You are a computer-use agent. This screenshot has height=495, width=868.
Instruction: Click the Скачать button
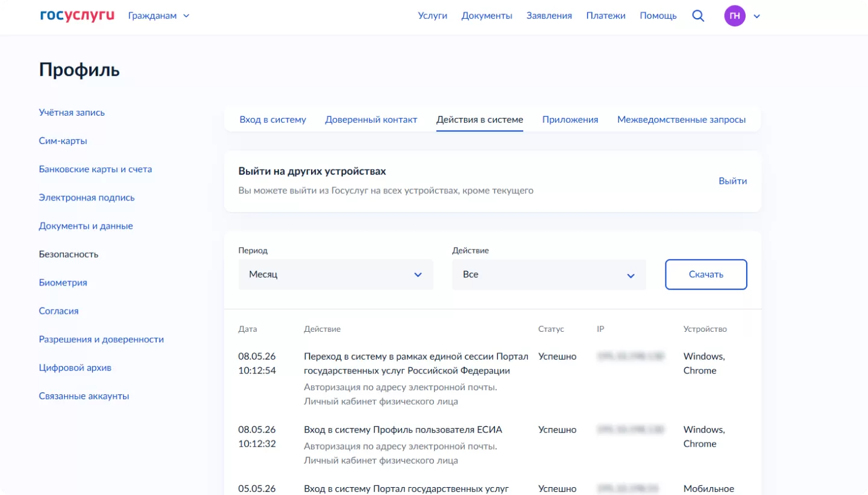click(706, 275)
